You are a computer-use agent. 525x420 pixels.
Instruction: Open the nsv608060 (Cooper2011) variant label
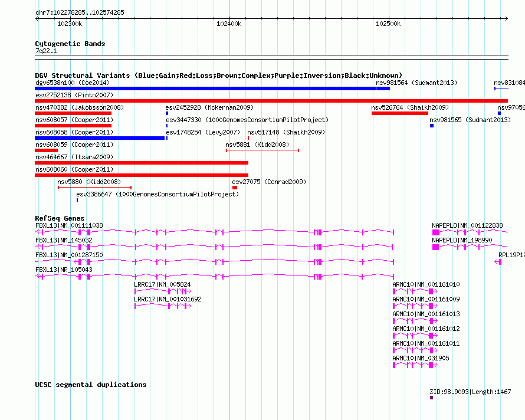point(74,169)
